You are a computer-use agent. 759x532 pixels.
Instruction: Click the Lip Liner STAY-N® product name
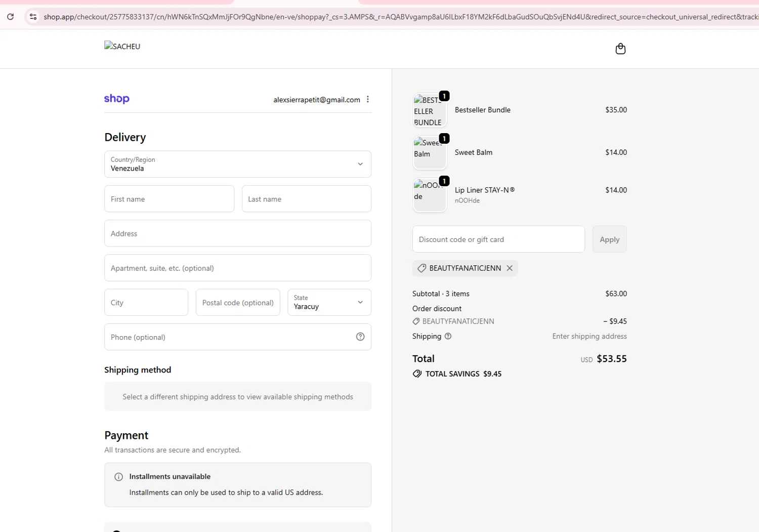[x=485, y=190]
